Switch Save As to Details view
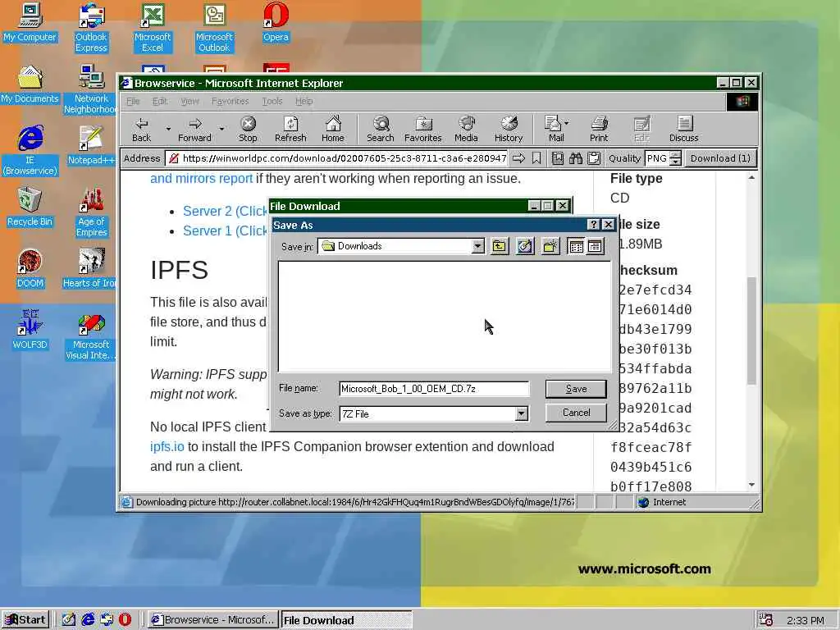Image resolution: width=840 pixels, height=630 pixels. [x=595, y=246]
